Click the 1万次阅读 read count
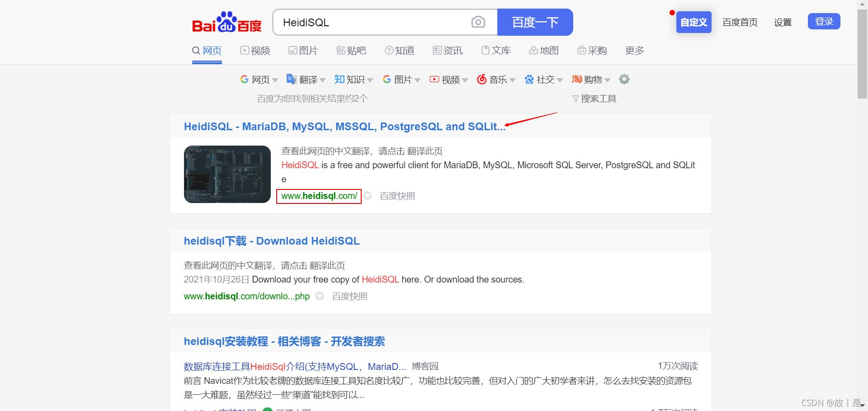 pos(678,366)
